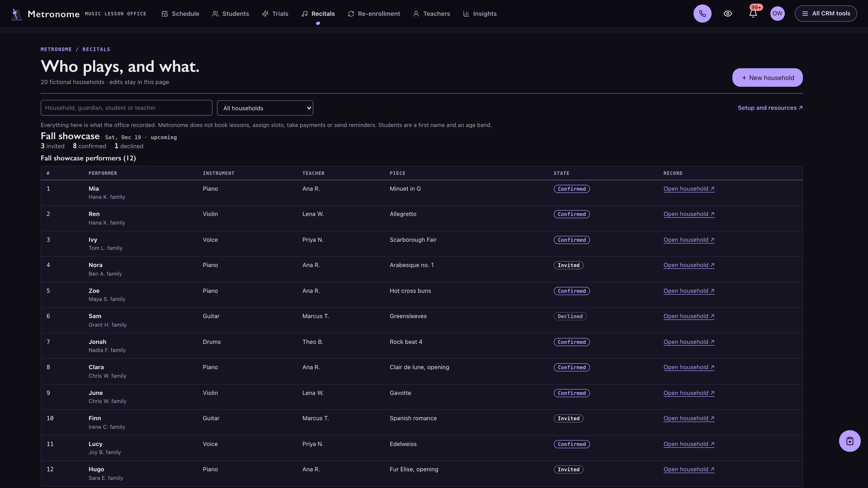
Task: Open household for Sam
Action: pos(689,316)
